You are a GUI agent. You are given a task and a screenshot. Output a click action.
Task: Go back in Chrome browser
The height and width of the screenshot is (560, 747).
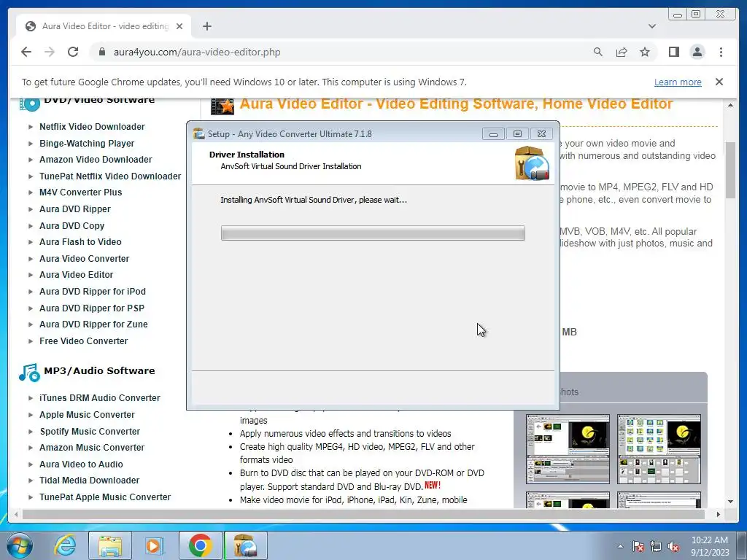(x=26, y=52)
